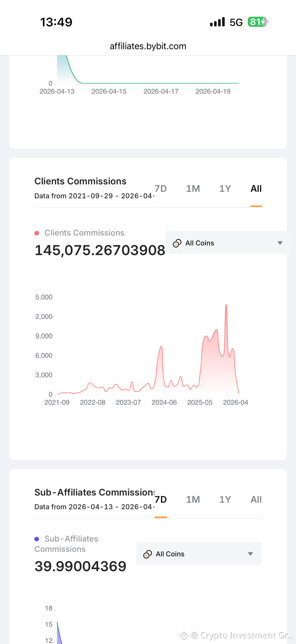Switch Clients Commissions to 1M range
This screenshot has height=644, width=296.
[x=193, y=189]
